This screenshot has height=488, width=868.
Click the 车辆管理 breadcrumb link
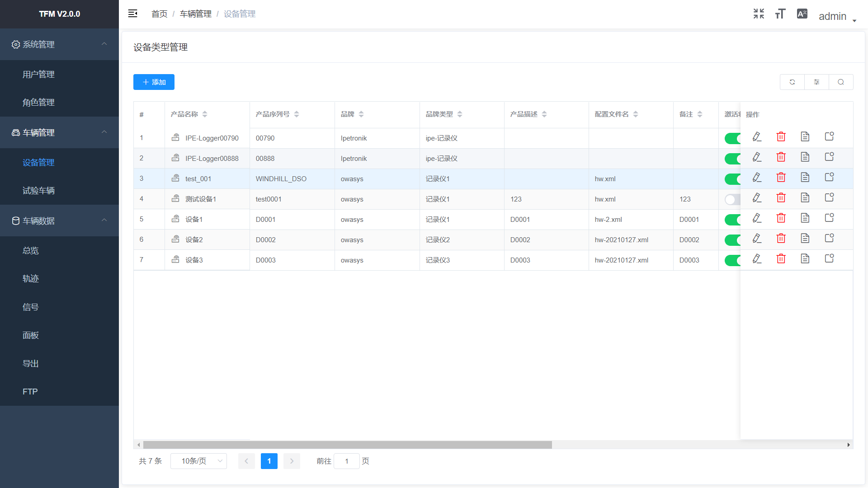pos(195,14)
